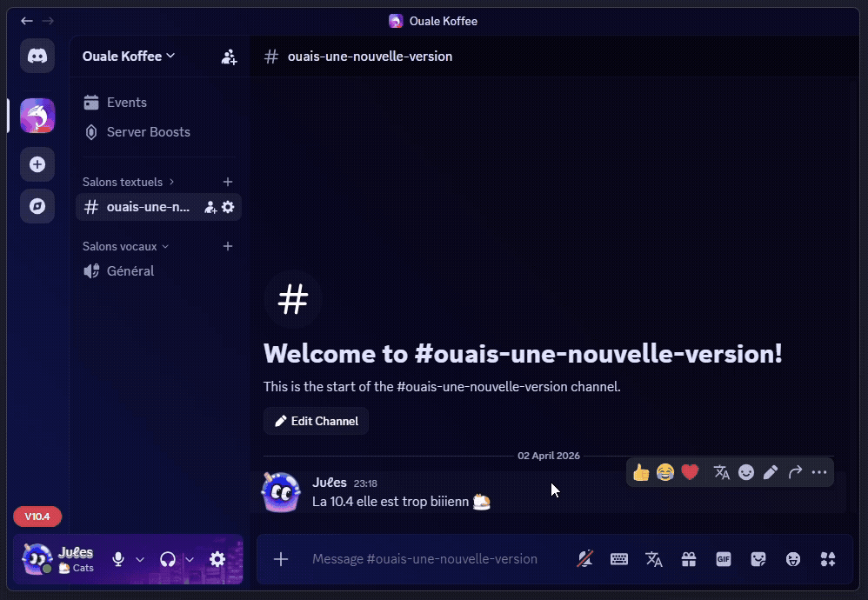
Task: Click the Edit Channel button
Action: pos(316,421)
